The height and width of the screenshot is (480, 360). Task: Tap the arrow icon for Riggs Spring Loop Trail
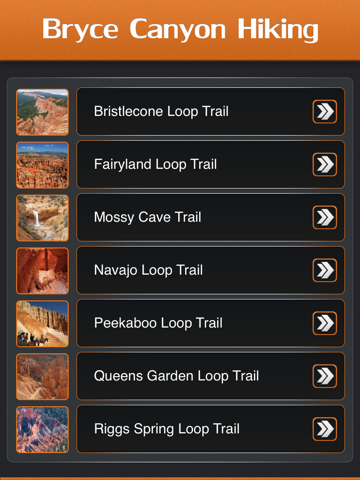tap(324, 429)
